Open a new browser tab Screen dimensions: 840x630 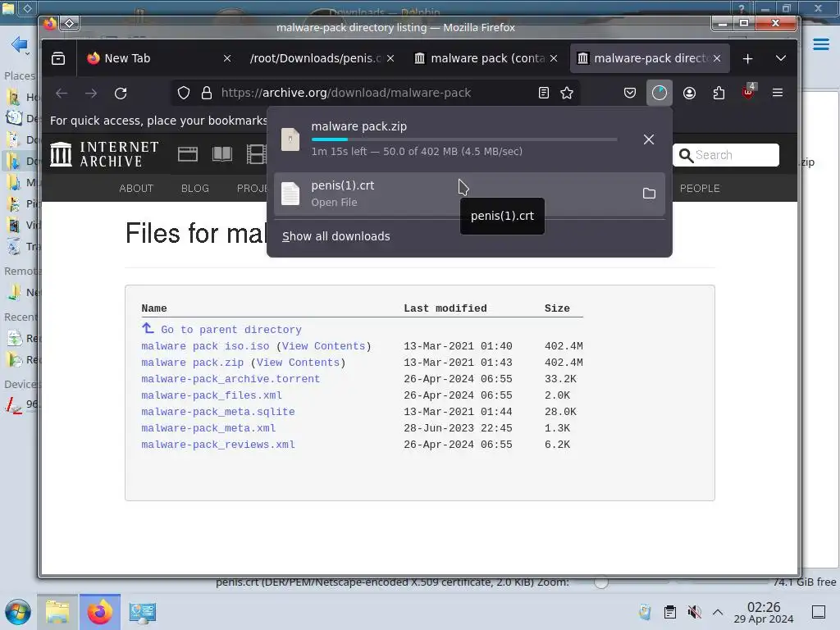pyautogui.click(x=748, y=58)
